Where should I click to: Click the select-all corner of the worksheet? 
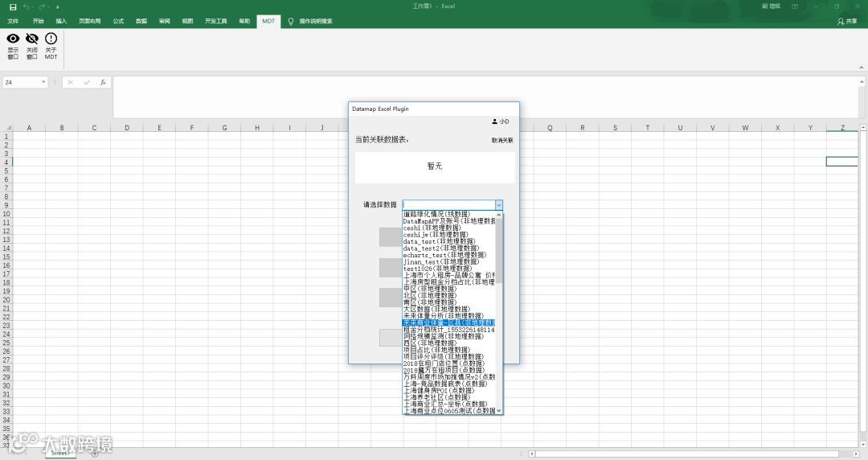click(x=7, y=128)
